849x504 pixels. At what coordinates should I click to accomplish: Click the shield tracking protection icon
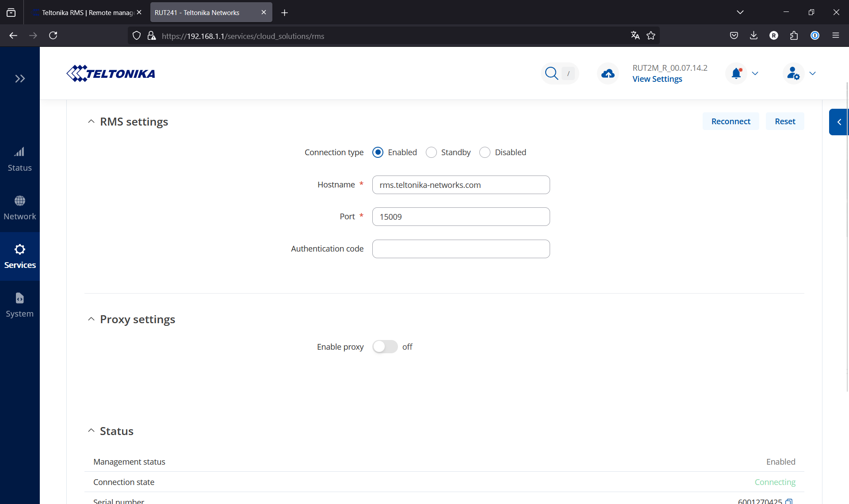pyautogui.click(x=137, y=36)
